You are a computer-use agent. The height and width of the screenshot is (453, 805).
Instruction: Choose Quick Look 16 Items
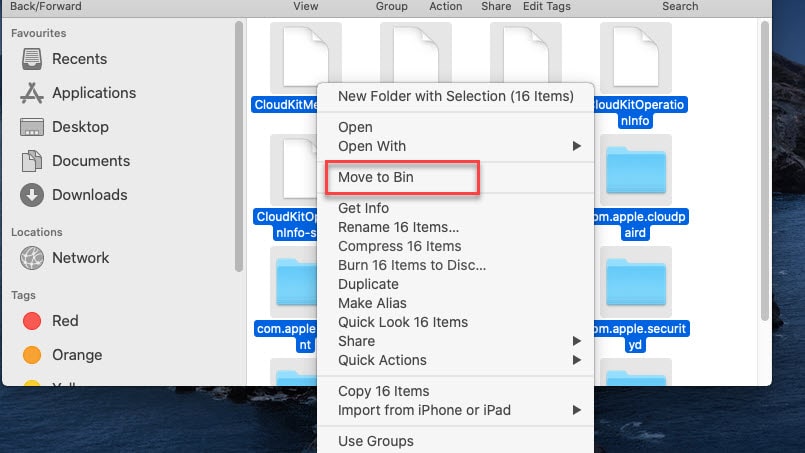click(455, 322)
